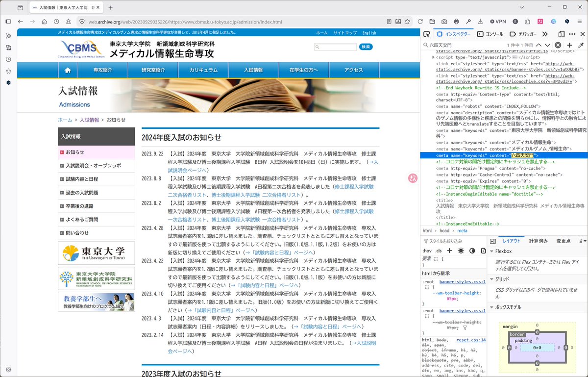Collapse the Flexbox section
Screen dimensions: 588x377
point(492,251)
